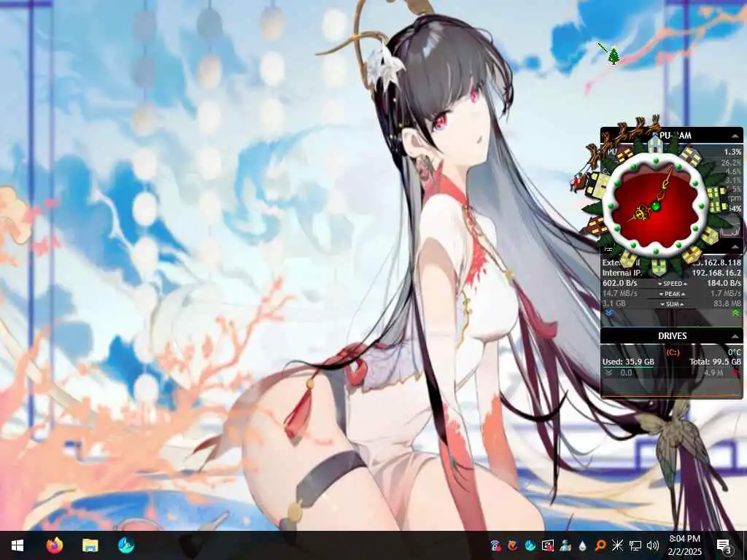Click the 83.8 MB sum value
The height and width of the screenshot is (560, 747).
point(727,303)
